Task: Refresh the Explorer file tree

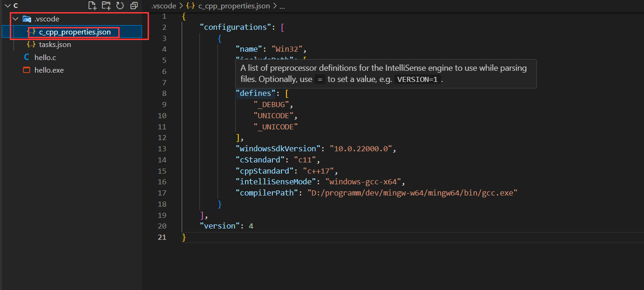Action: [120, 6]
